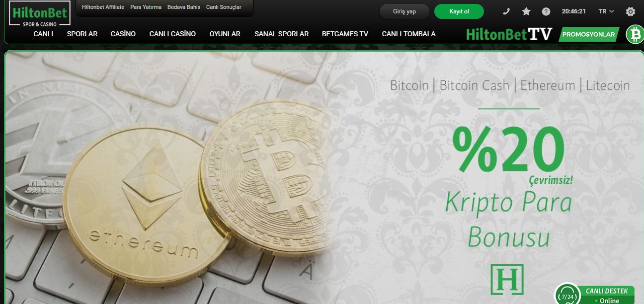Open the SANAL SPORLAR tab
Image resolution: width=644 pixels, height=304 pixels.
281,34
